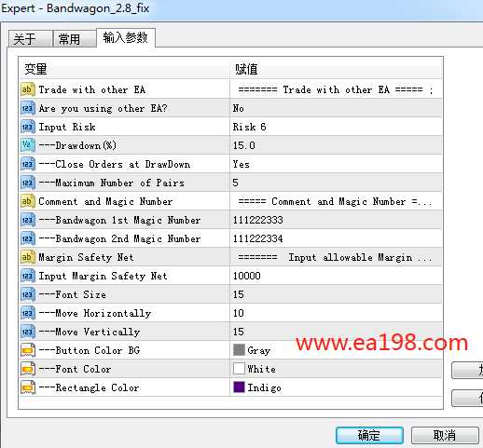Viewport: 483px width, 448px height.
Task: Select the double-type icon beside Drawdown(%)
Action: [27, 145]
